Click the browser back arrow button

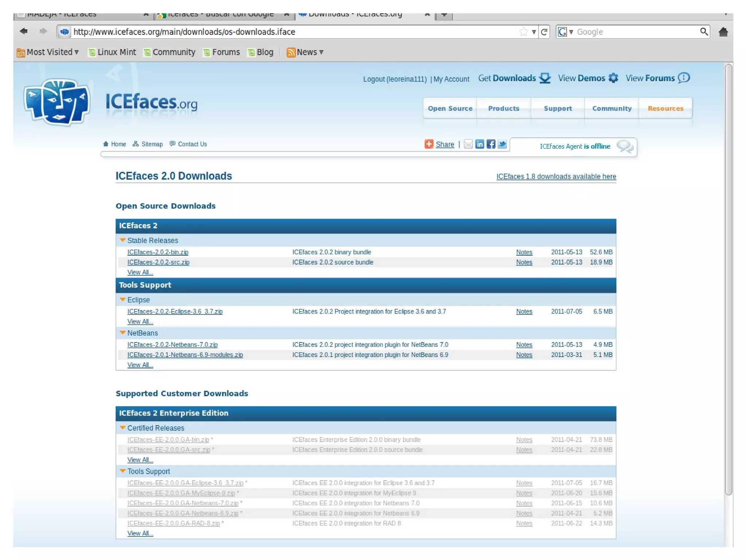click(24, 31)
